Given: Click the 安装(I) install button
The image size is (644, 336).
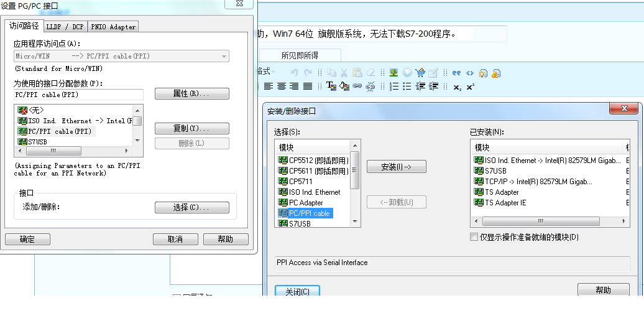Looking at the screenshot, I should [x=396, y=167].
